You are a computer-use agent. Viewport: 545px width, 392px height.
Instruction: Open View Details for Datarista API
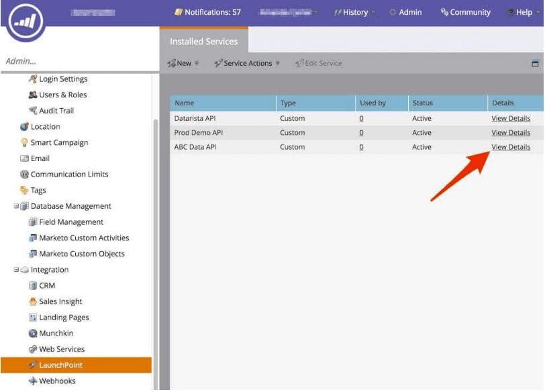pyautogui.click(x=511, y=119)
